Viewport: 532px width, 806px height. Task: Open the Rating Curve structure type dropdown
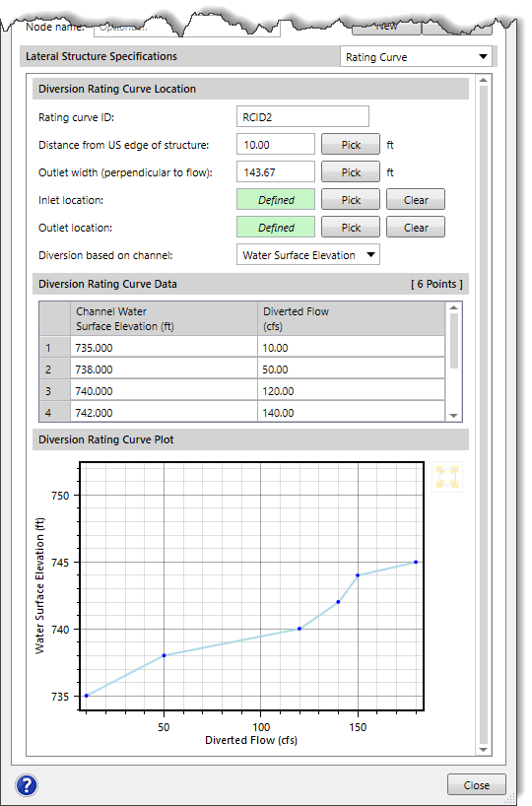pos(416,56)
